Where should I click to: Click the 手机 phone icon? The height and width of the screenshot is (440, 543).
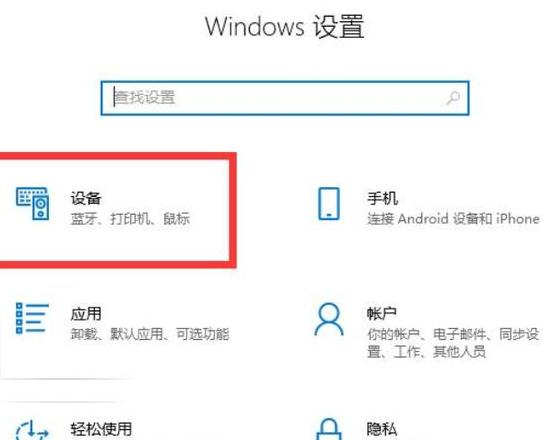(x=329, y=204)
